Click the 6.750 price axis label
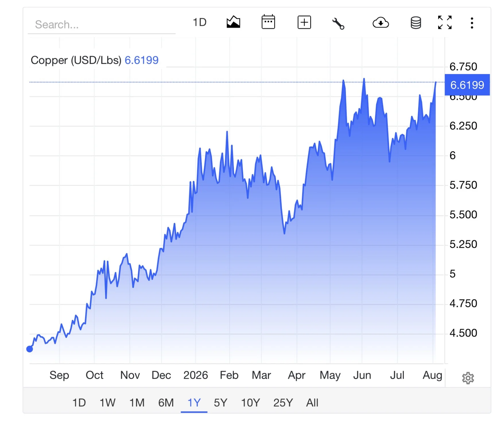504x427 pixels. [x=463, y=67]
